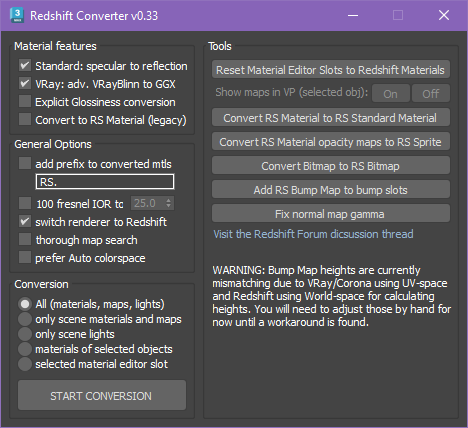Click Convert Bitmap to RS Bitmap
Screen dimensions: 468x428
click(331, 166)
